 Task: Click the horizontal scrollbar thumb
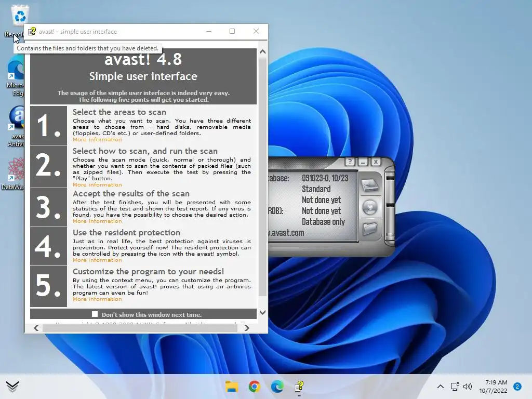point(140,328)
